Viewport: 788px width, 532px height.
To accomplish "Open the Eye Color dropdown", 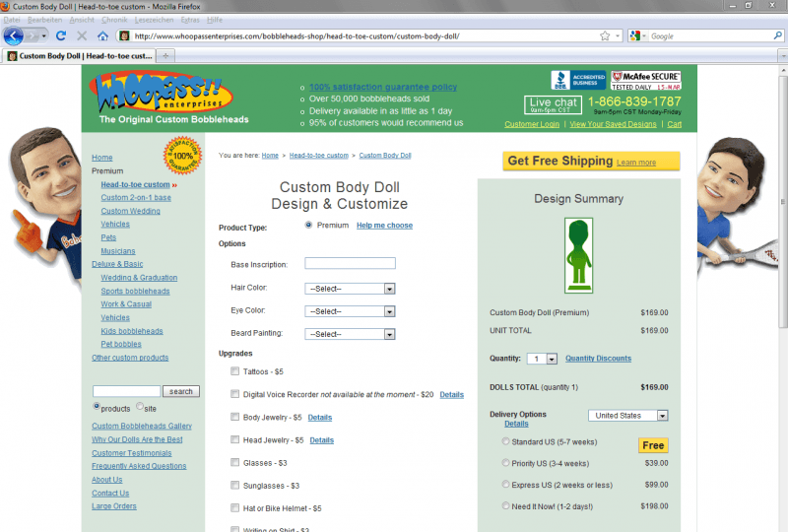I will tap(350, 311).
